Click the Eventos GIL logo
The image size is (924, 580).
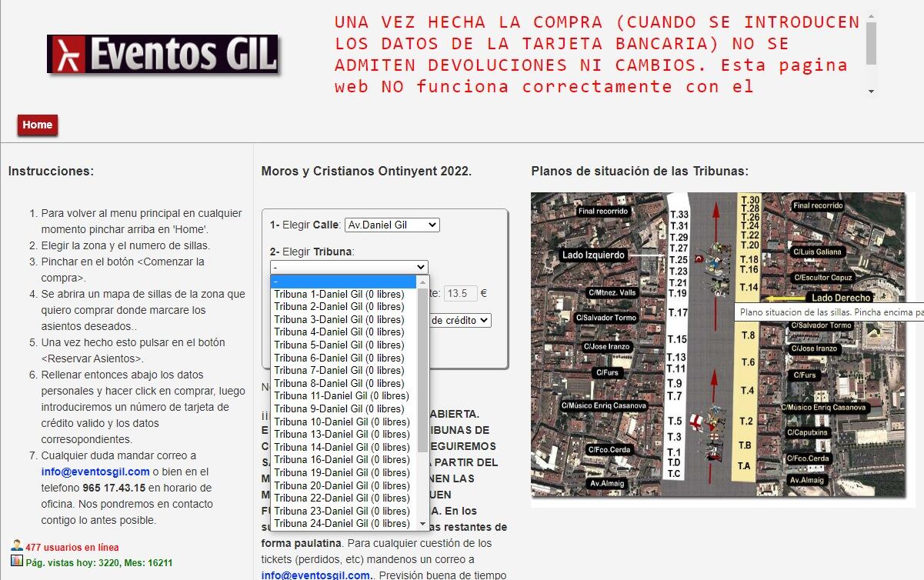(x=164, y=55)
